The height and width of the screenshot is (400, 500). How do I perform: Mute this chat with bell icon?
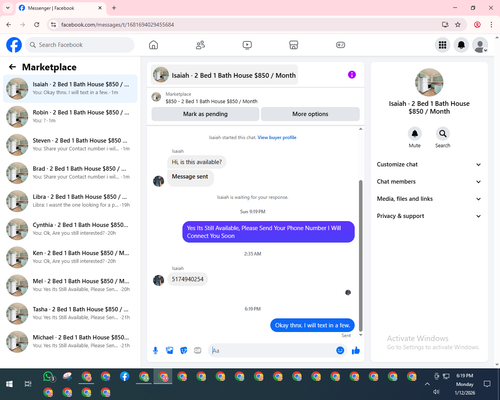pyautogui.click(x=414, y=134)
